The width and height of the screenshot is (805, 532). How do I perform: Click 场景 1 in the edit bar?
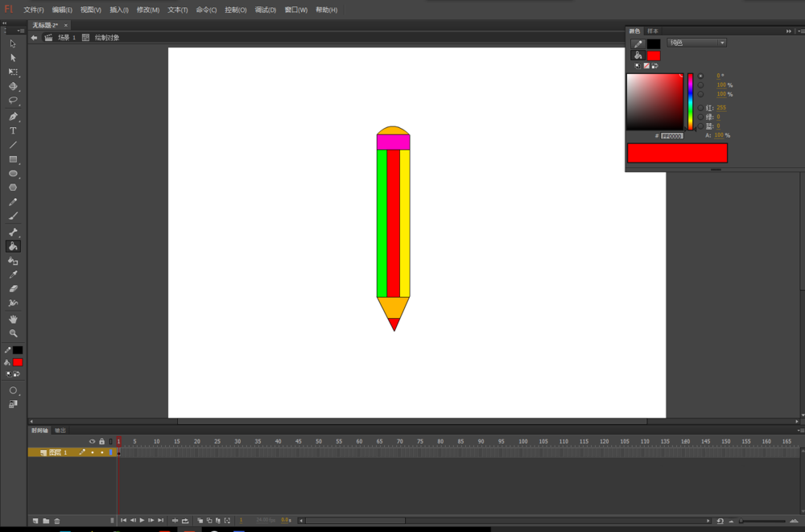click(67, 38)
